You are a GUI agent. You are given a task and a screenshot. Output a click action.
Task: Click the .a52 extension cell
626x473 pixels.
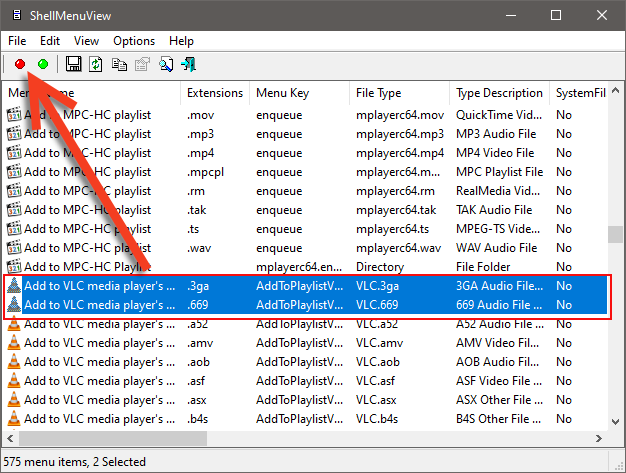pyautogui.click(x=198, y=324)
